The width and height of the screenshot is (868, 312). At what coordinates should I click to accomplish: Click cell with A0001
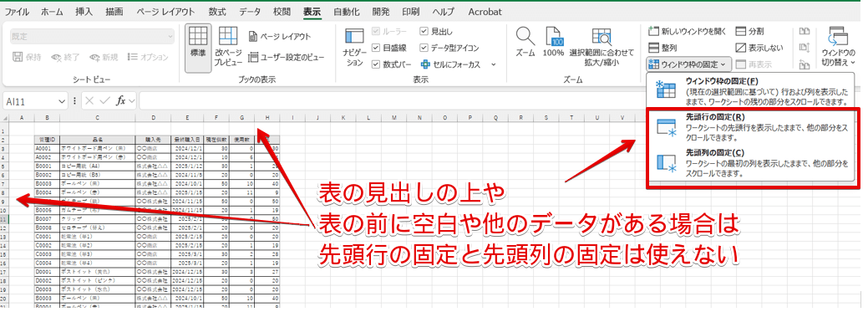[x=47, y=149]
